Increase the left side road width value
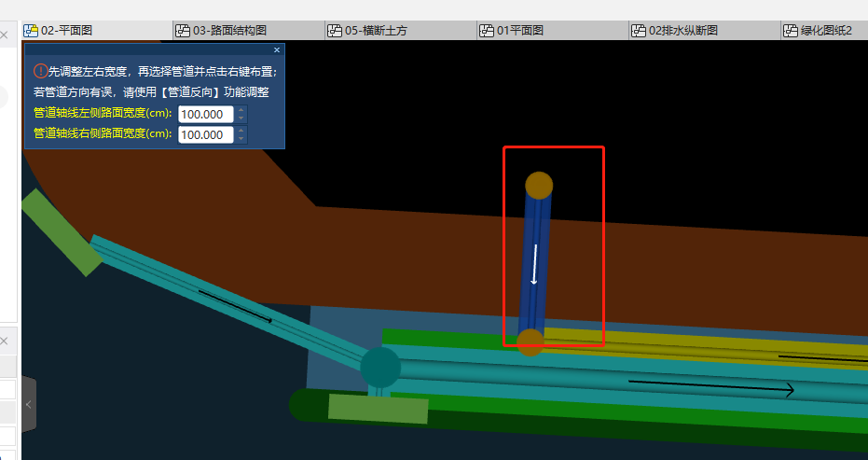868x460 pixels. point(241,110)
